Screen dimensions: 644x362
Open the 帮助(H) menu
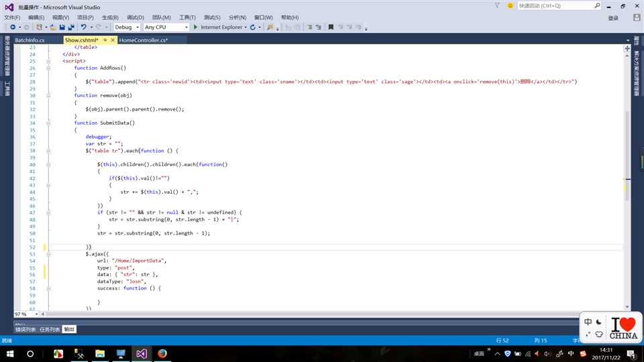coord(290,17)
